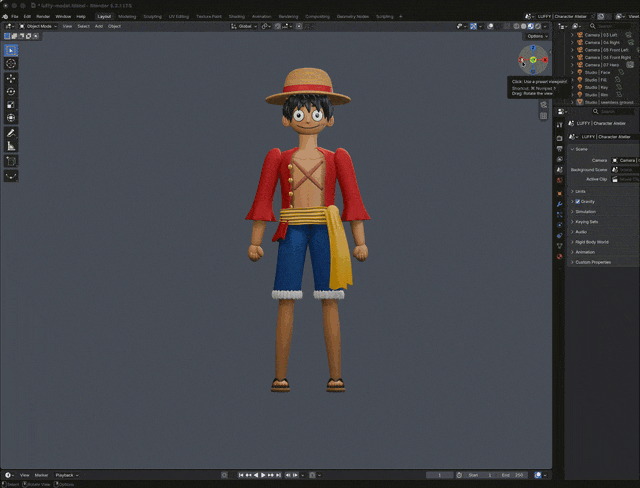The height and width of the screenshot is (488, 640).
Task: Expand Camera | 07 Hero in outliner
Action: 572,65
